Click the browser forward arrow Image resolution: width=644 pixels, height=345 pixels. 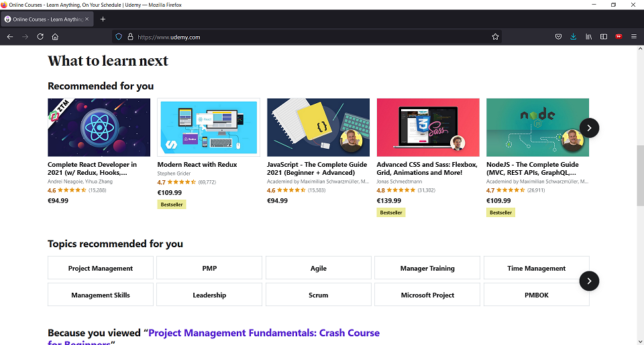(x=25, y=37)
